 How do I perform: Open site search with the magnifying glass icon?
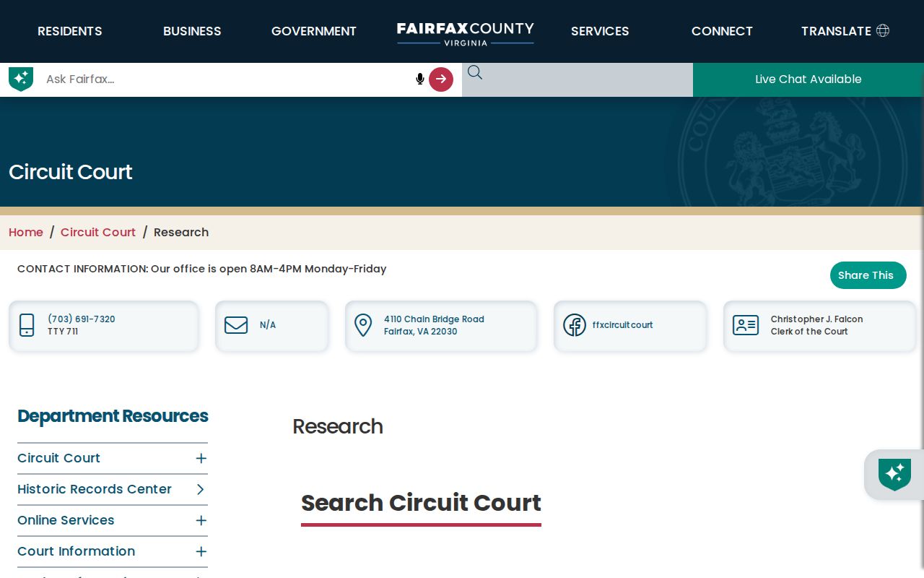coord(474,72)
